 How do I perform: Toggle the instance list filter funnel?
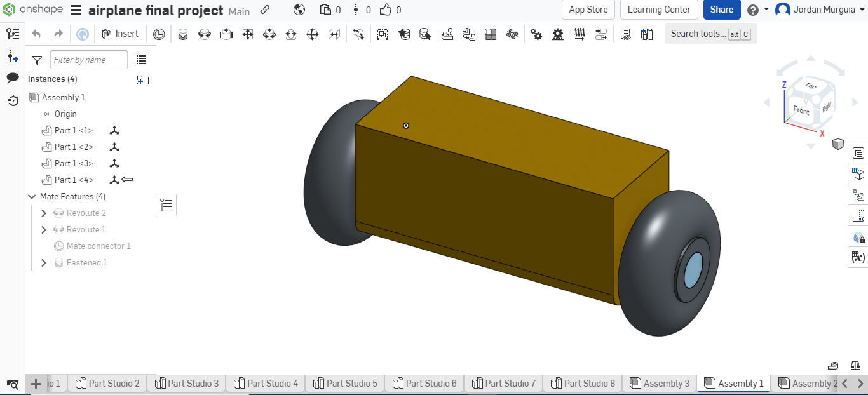(36, 59)
